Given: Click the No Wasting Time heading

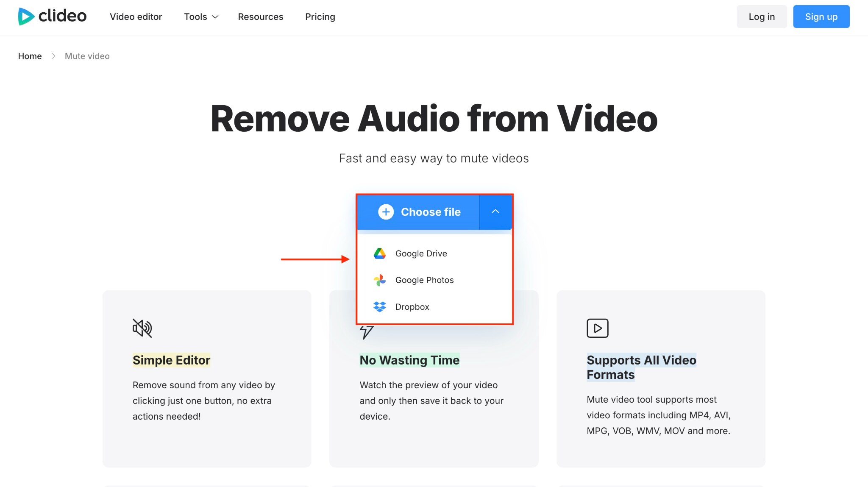Looking at the screenshot, I should (x=409, y=360).
